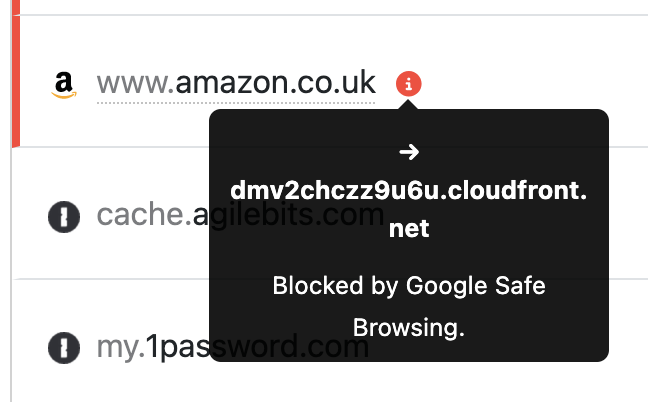Click the "Blocked by Google Safe" tooltip line
Screen dimensions: 648x402
click(x=408, y=286)
